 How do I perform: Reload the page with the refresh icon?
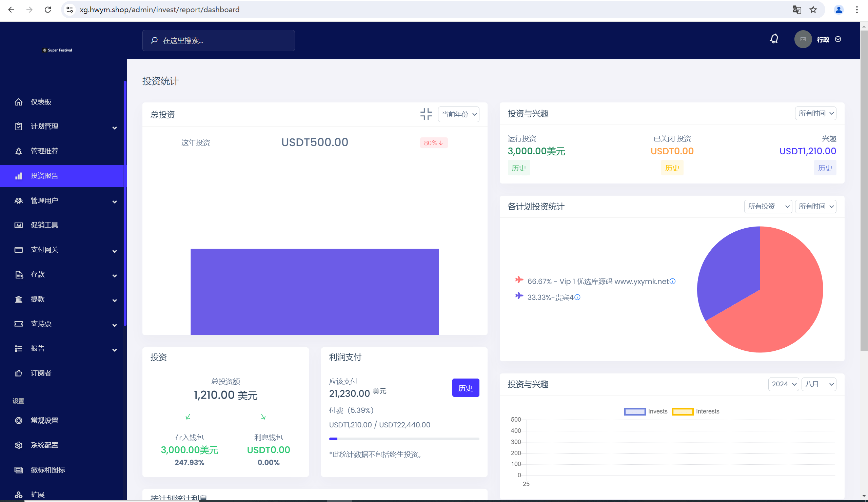48,9
